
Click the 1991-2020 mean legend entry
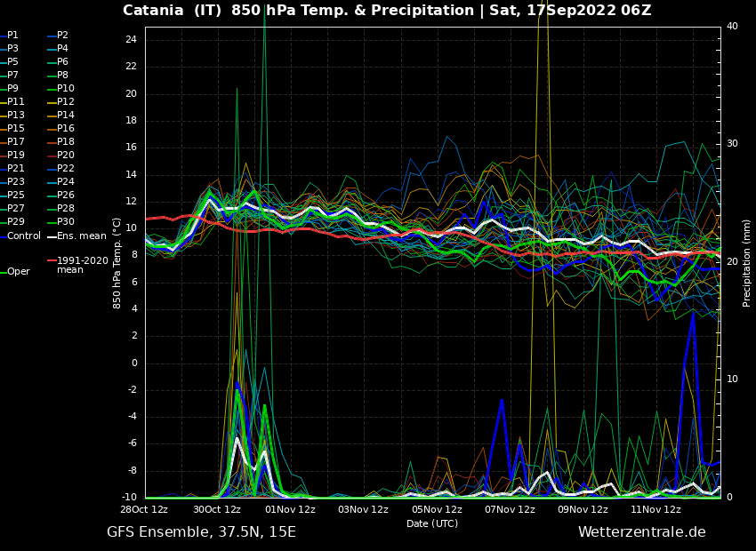(82, 265)
